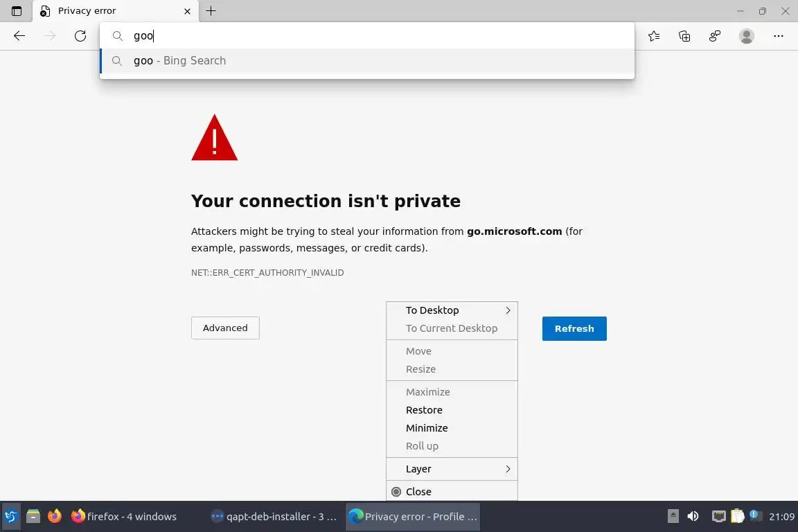Open a new tab with plus
Screen dimensions: 798x532
pos(211,11)
